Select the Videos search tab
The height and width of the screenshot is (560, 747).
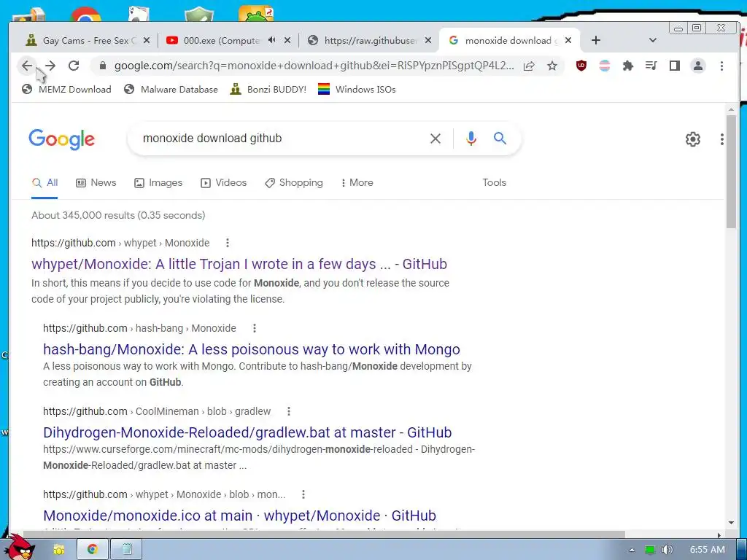[224, 182]
